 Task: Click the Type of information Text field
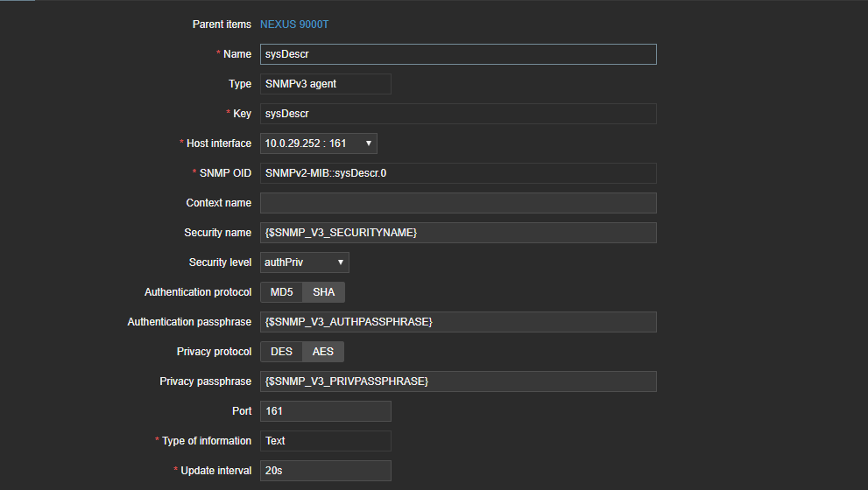[325, 441]
